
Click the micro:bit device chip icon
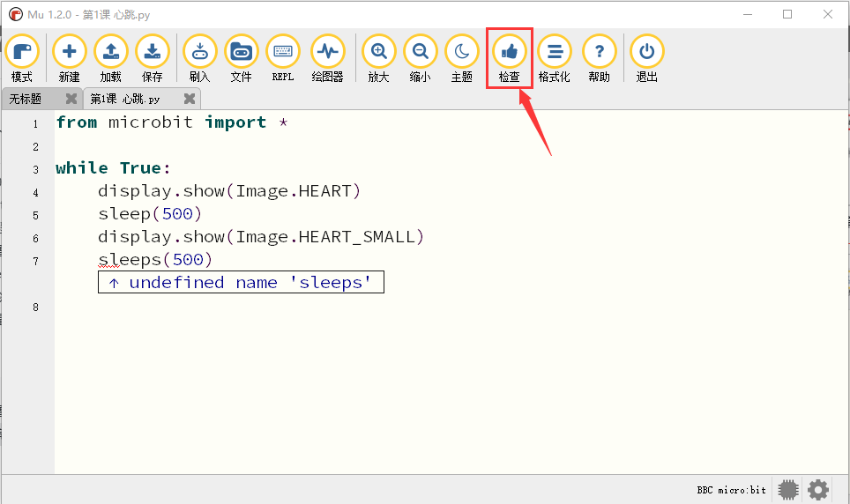coord(788,490)
